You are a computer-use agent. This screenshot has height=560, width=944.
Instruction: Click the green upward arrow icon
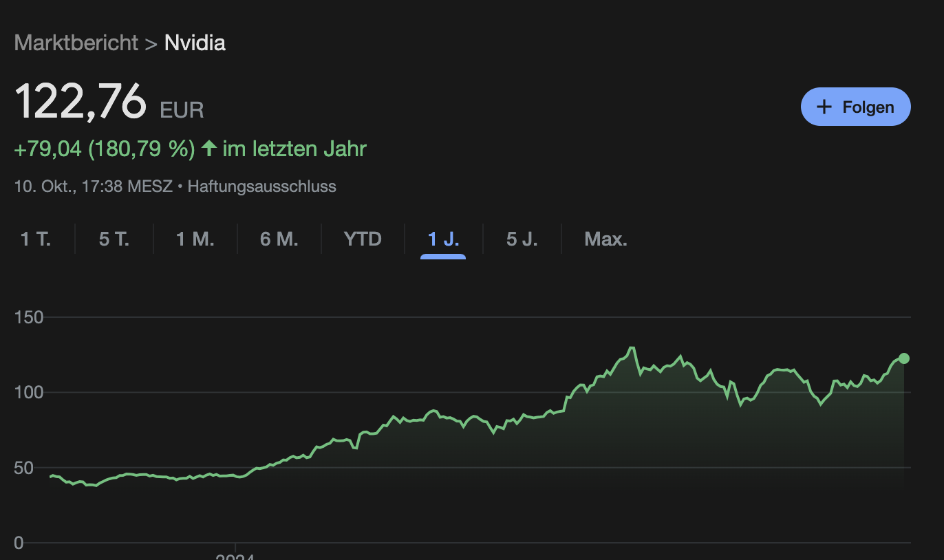[x=209, y=149]
